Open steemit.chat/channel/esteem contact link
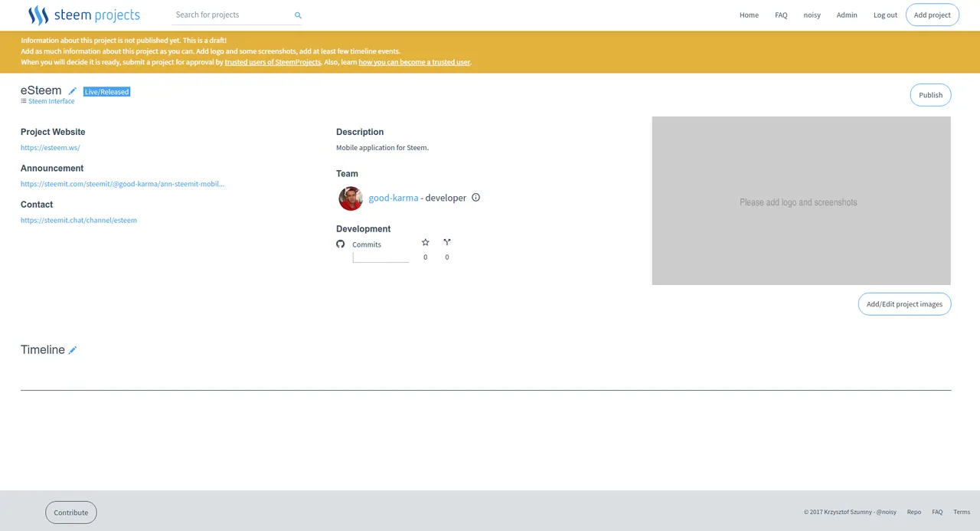 (x=79, y=220)
